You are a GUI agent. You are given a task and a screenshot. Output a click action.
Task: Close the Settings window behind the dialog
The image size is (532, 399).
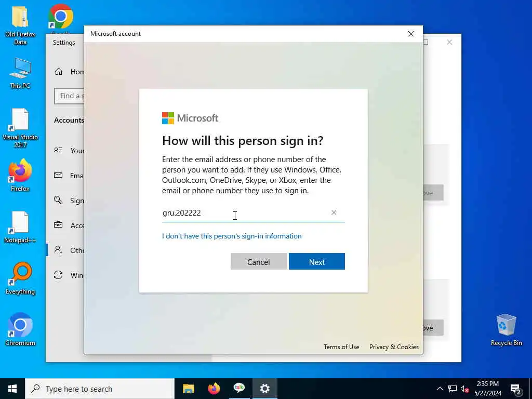coord(449,42)
